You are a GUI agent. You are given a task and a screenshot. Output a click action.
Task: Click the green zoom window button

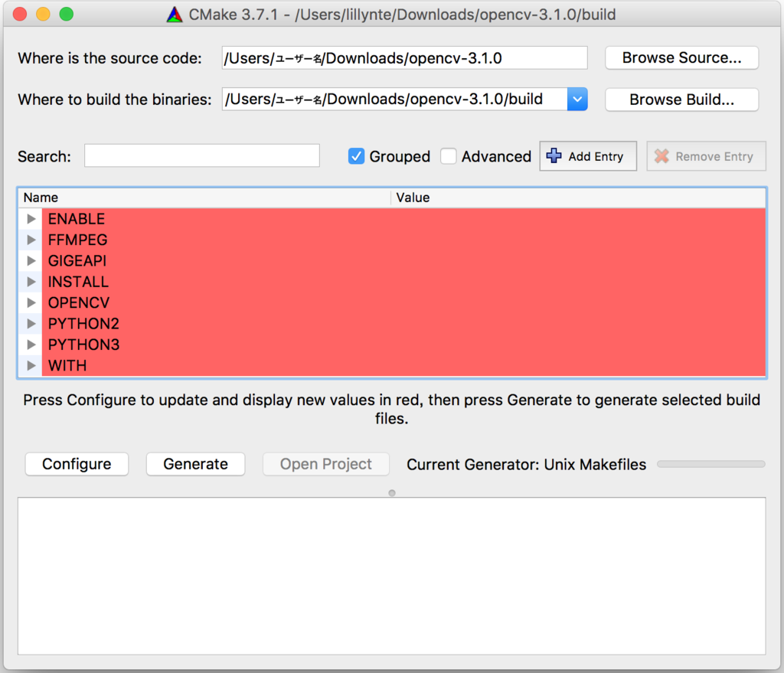click(67, 14)
